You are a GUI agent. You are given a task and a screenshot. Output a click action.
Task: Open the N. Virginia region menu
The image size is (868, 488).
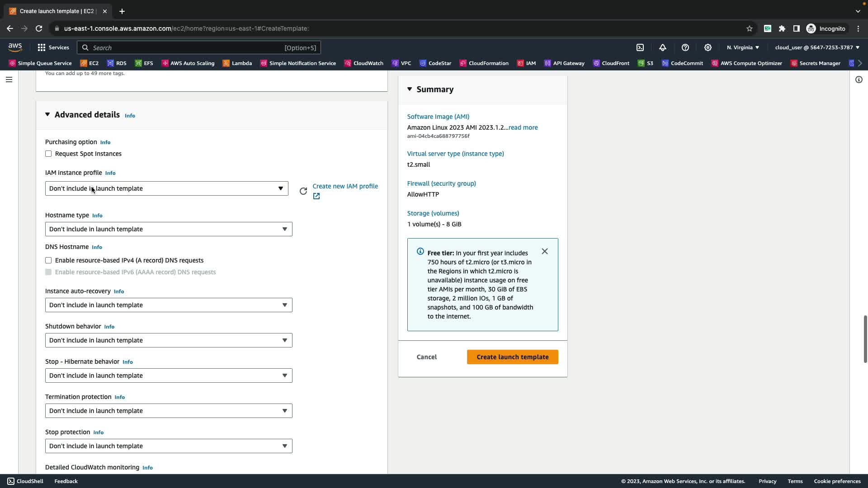tap(743, 47)
